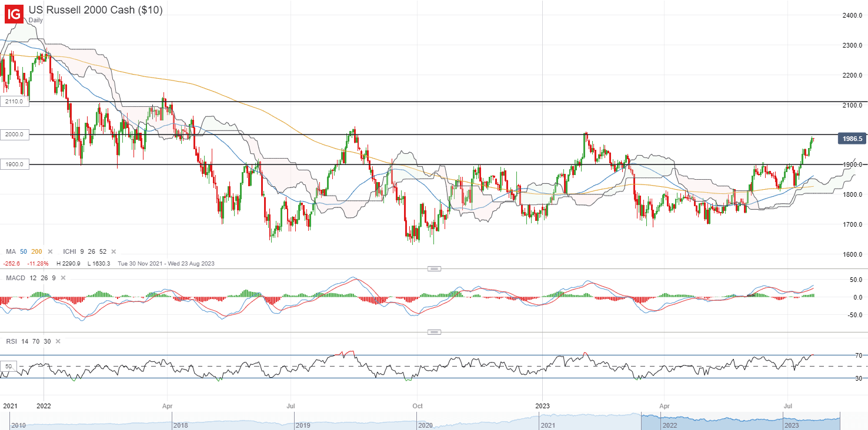Jump to 2019 in the navigator strip
Screen dimensions: 868x430
[302, 425]
